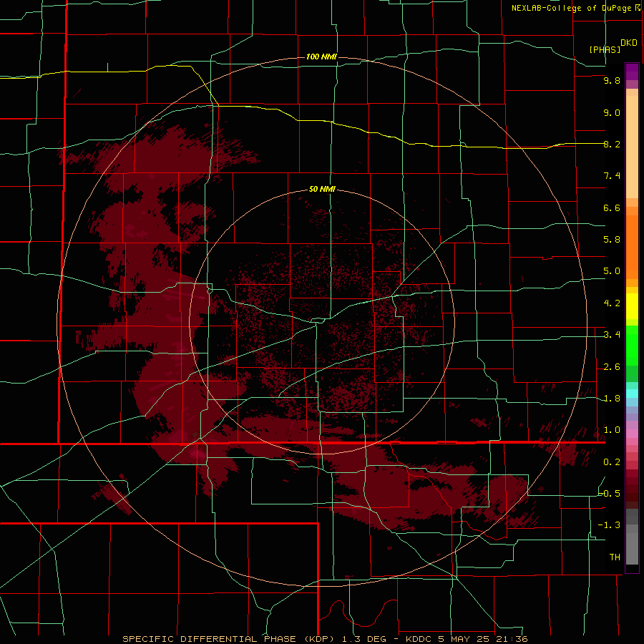Viewport: 644px width, 644px height.
Task: Click the 100 NMI range ring label
Action: pos(321,57)
